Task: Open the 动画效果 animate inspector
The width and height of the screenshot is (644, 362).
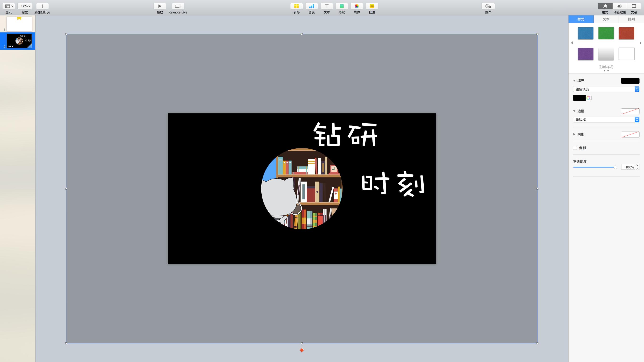Action: (620, 6)
